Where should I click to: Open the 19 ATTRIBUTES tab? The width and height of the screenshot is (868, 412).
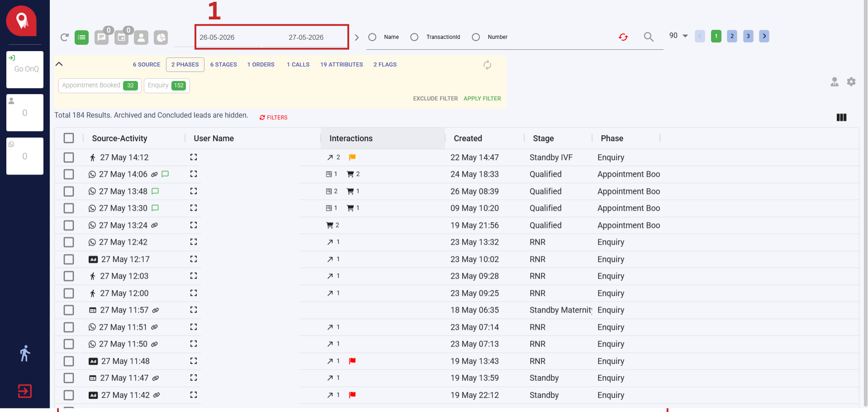pos(342,65)
